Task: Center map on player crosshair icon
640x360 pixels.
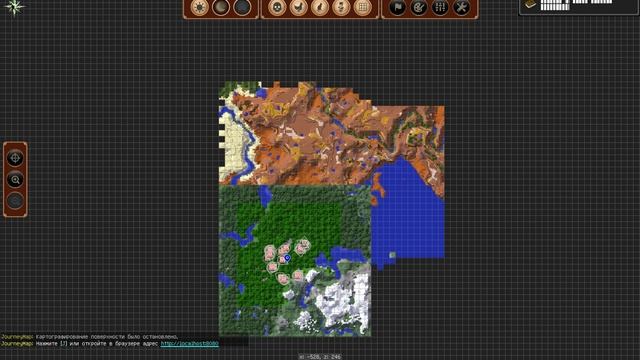Action: (x=16, y=158)
